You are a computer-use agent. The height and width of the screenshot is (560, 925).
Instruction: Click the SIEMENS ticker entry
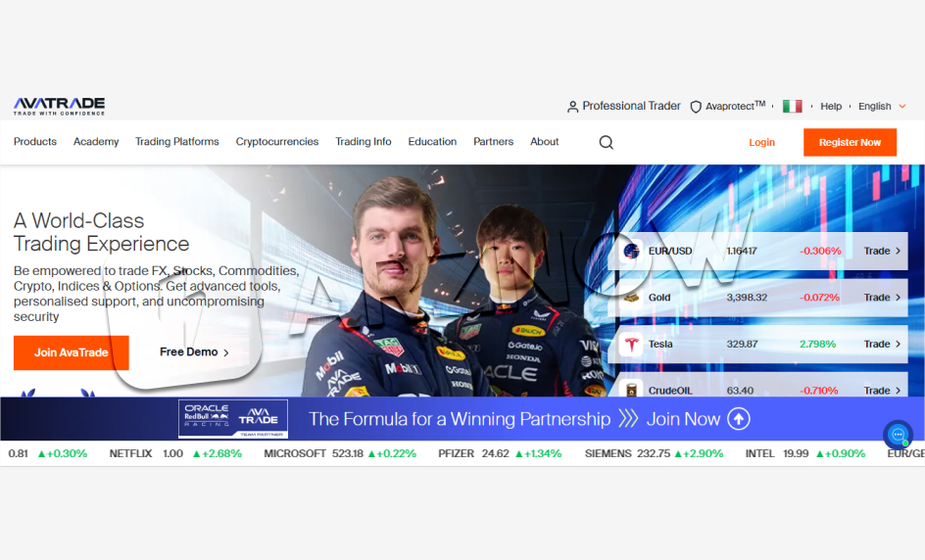tap(654, 453)
